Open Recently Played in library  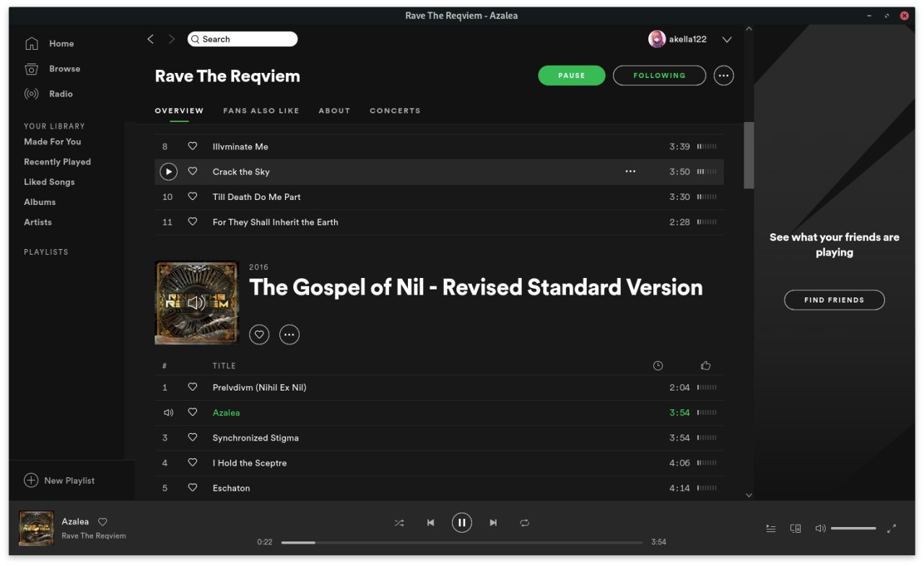pyautogui.click(x=58, y=162)
